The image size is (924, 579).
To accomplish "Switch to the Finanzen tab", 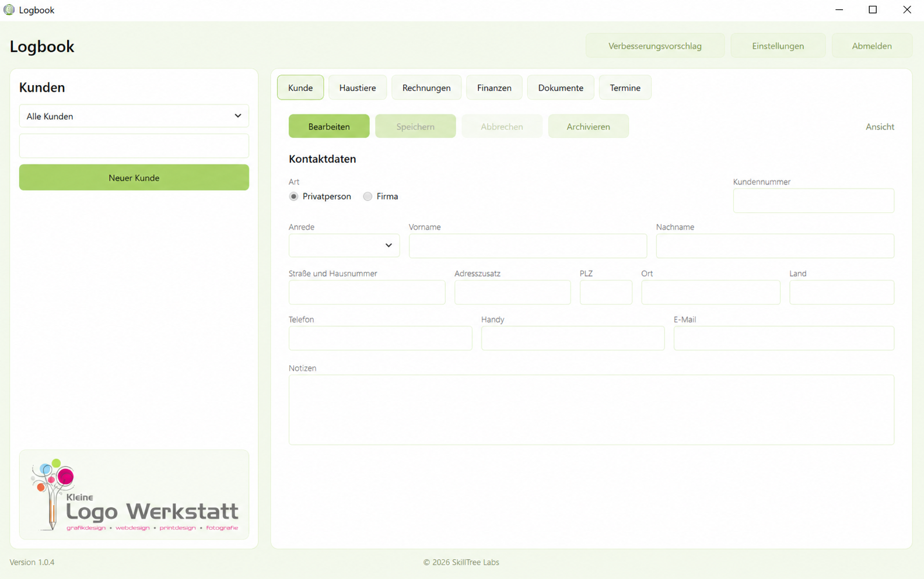I will [494, 87].
